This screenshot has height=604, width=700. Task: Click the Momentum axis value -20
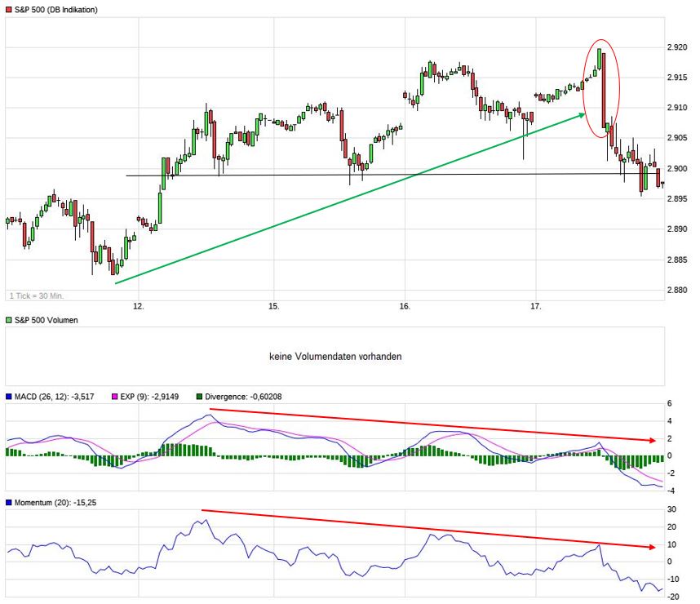click(671, 597)
